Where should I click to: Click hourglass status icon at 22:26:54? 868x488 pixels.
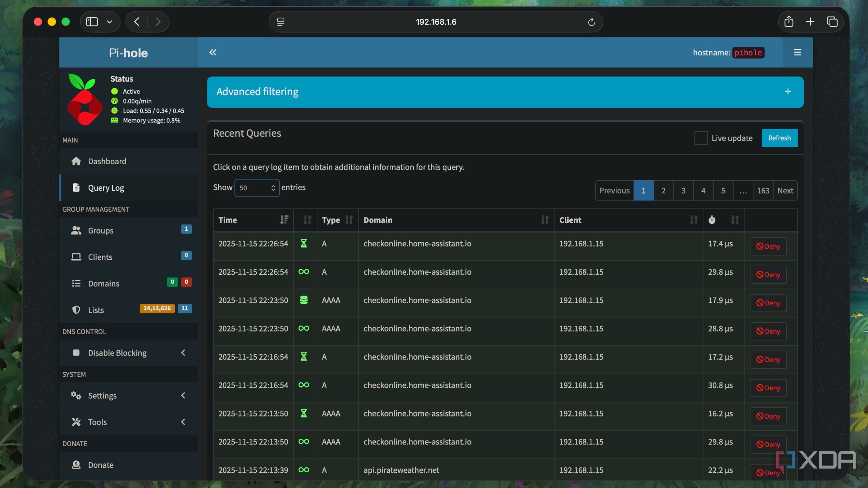pyautogui.click(x=304, y=244)
